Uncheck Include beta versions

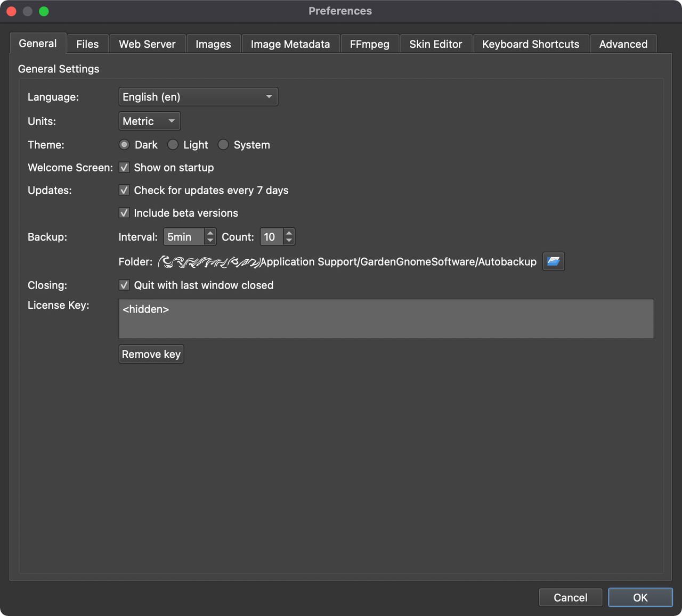(x=124, y=213)
